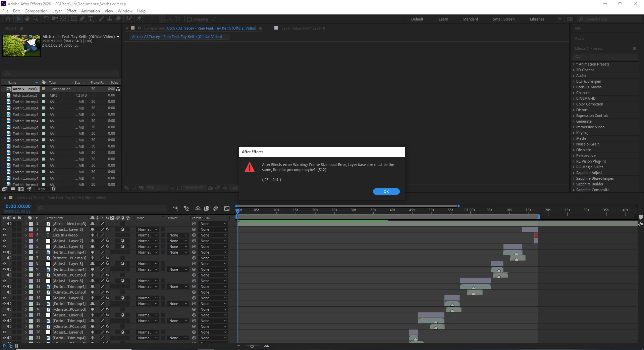Open composition dropdown arrow beside project thumbnail name
644x350 pixels.
[118, 37]
